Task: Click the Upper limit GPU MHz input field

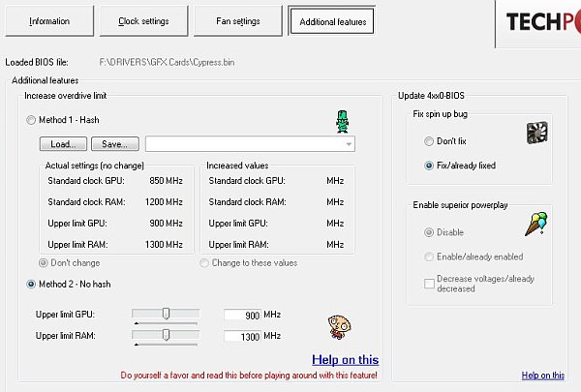Action: coord(242,316)
